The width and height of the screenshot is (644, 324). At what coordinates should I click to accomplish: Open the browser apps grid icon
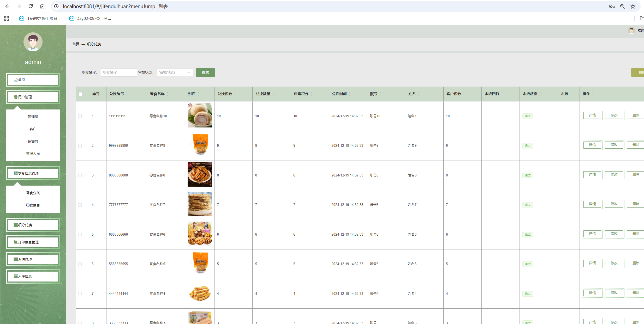7,18
